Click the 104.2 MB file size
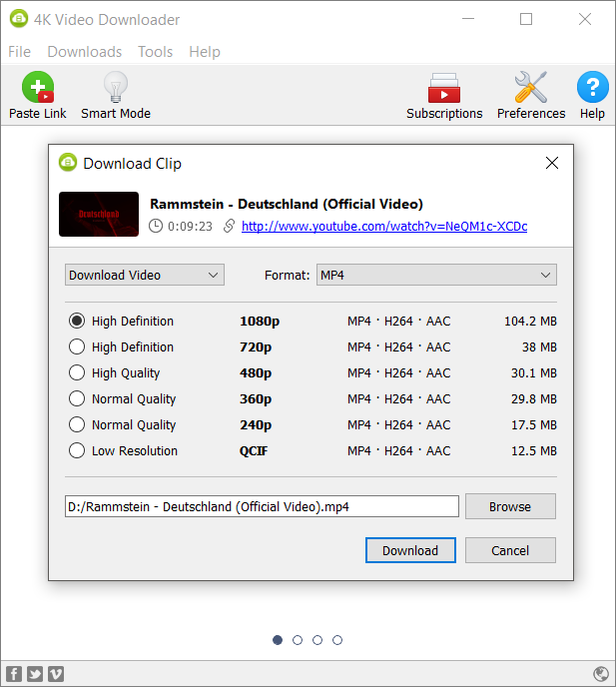Viewport: 616px width, 687px height. pos(530,322)
